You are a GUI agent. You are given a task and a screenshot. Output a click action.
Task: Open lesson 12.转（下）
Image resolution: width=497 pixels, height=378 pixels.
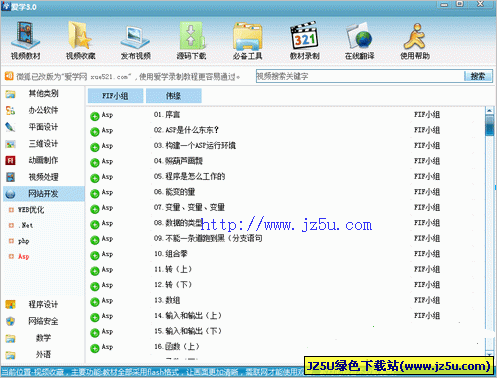point(173,285)
